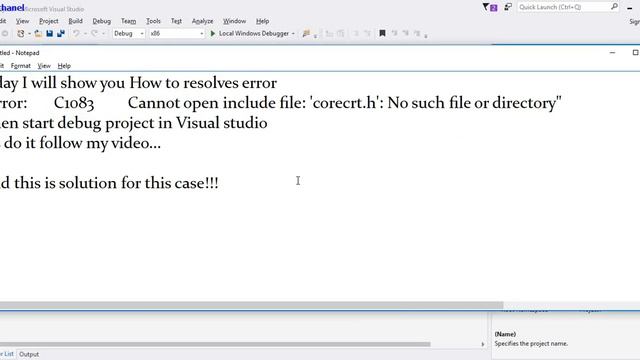Expand the Local Windows Debugger dropdown arrow
Image resolution: width=640 pixels, height=360 pixels.
pyautogui.click(x=293, y=34)
